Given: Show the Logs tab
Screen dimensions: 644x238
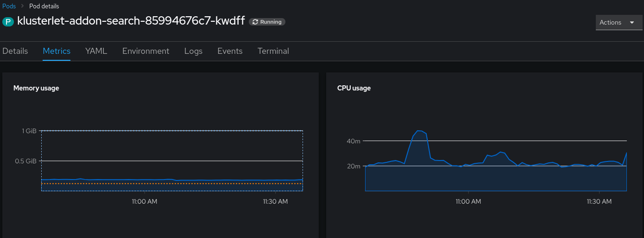Looking at the screenshot, I should click(x=193, y=51).
